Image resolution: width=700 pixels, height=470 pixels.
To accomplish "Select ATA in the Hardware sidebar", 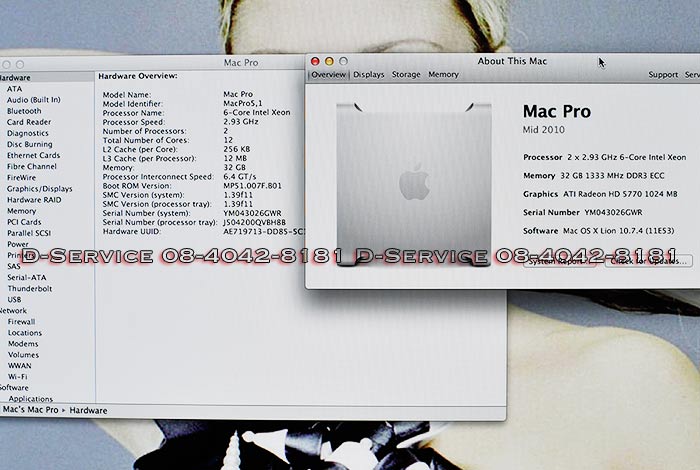I will [14, 89].
